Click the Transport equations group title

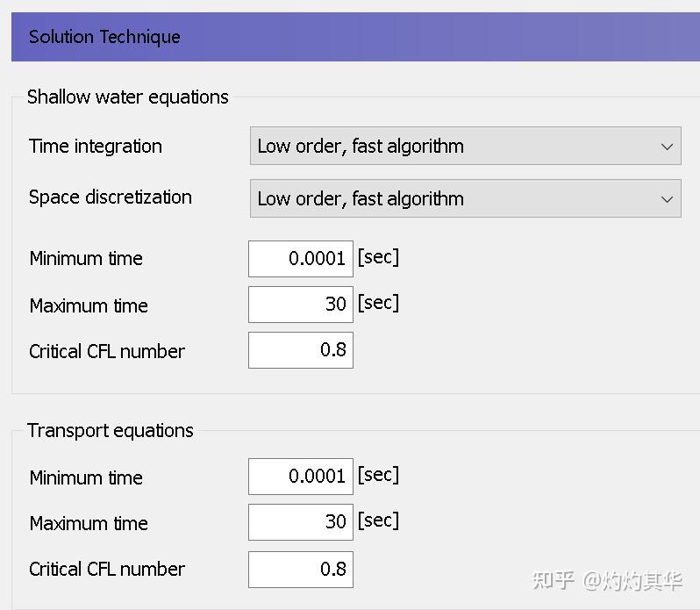pos(110,431)
